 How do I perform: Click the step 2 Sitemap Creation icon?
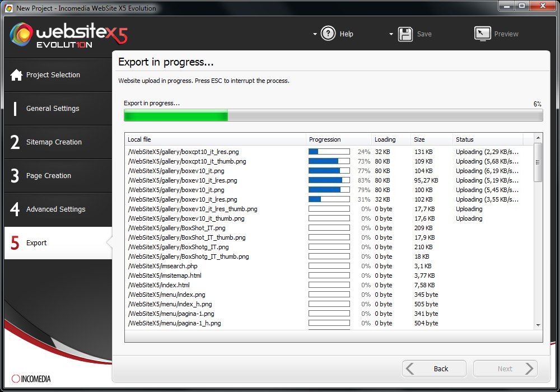pyautogui.click(x=16, y=142)
